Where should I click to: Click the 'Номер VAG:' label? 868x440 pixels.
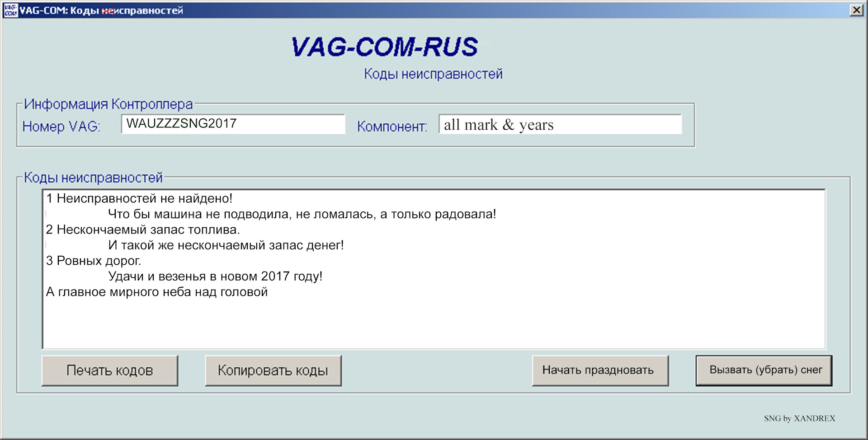61,126
